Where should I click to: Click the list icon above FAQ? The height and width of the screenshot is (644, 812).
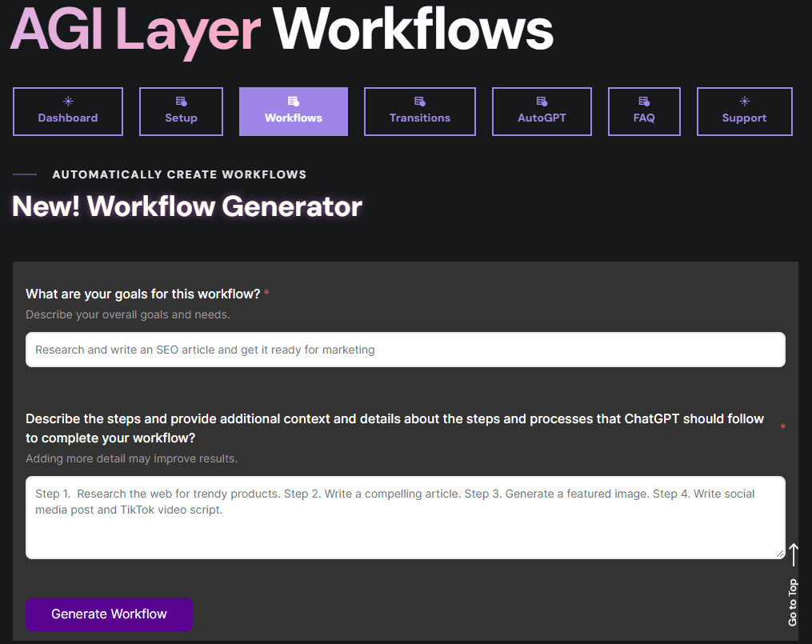click(644, 101)
